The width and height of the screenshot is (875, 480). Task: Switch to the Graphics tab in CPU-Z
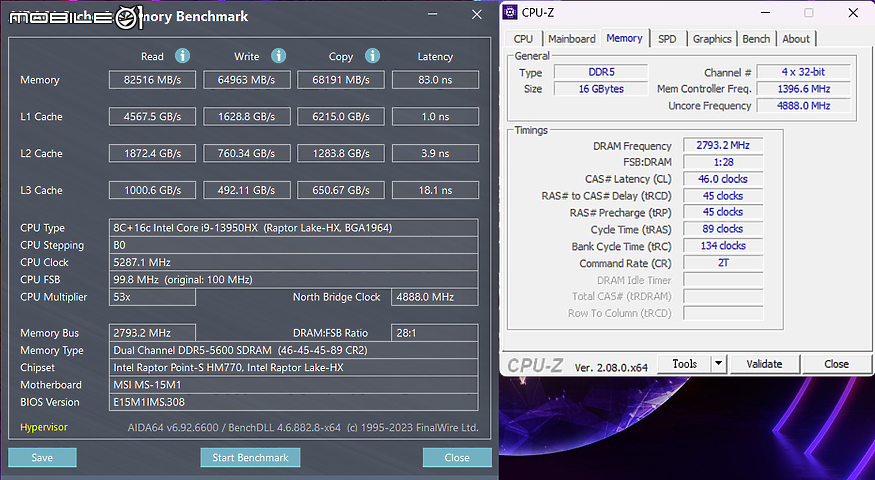point(712,39)
